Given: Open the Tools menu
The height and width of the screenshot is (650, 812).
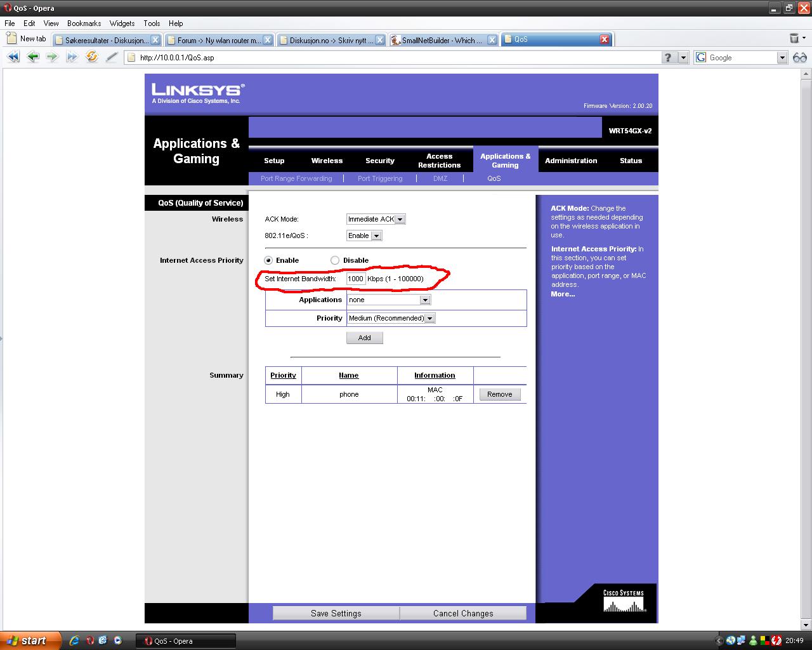Looking at the screenshot, I should [152, 23].
